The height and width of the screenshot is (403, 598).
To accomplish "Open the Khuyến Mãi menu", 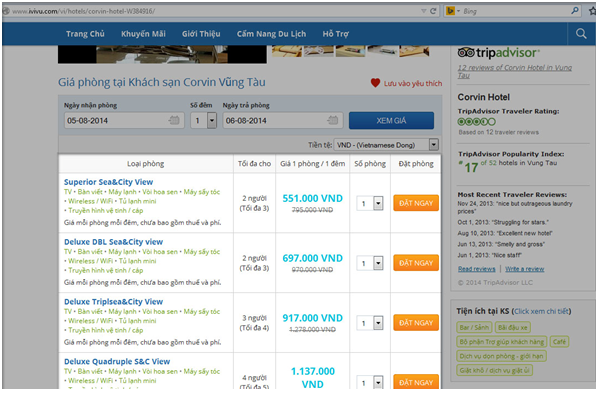I will [143, 34].
